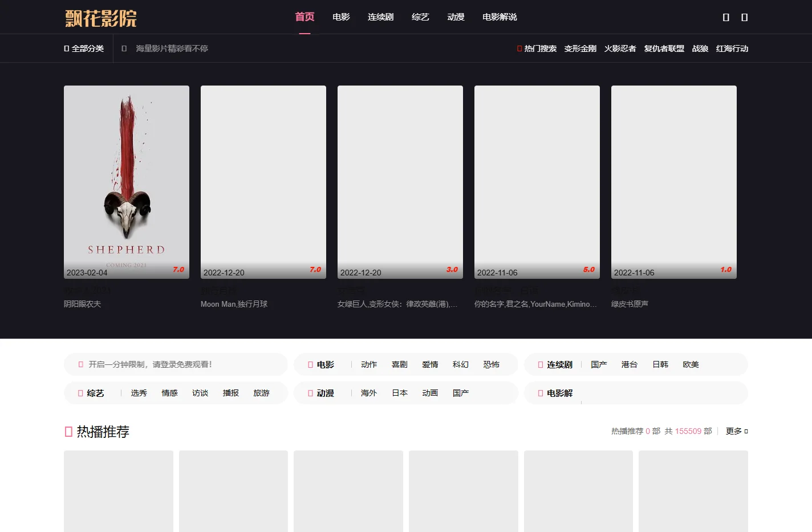
Task: Select the 动漫 navigation tab
Action: 456,17
